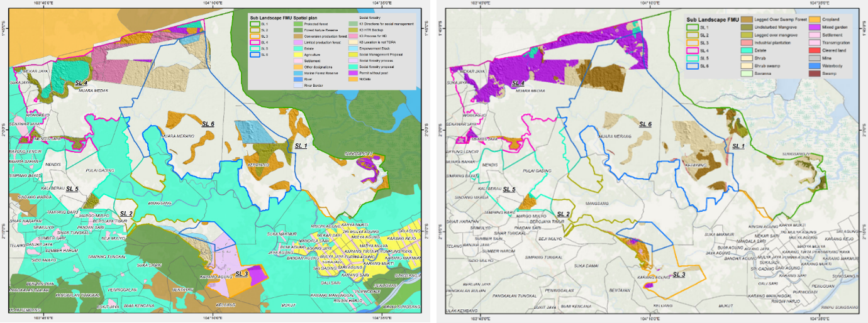Click the Empowerment Block legend swatch
868x323 pixels.
pos(353,48)
